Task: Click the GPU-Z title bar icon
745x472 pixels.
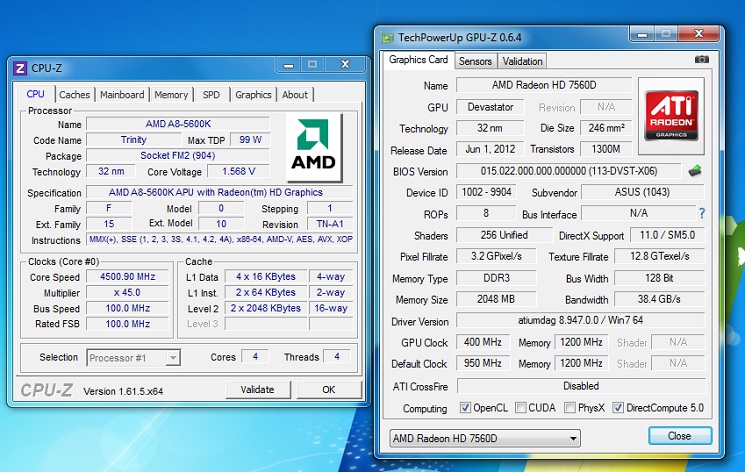Action: tap(388, 38)
